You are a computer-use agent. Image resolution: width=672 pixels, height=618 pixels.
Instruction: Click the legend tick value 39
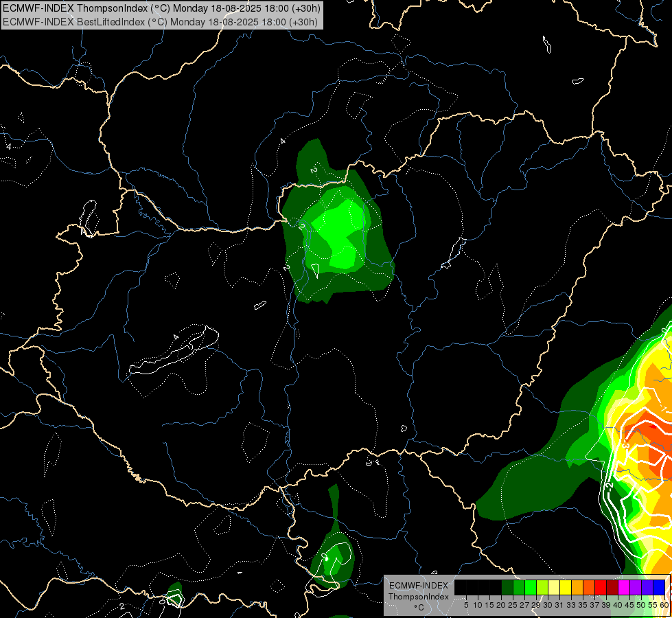point(606,605)
